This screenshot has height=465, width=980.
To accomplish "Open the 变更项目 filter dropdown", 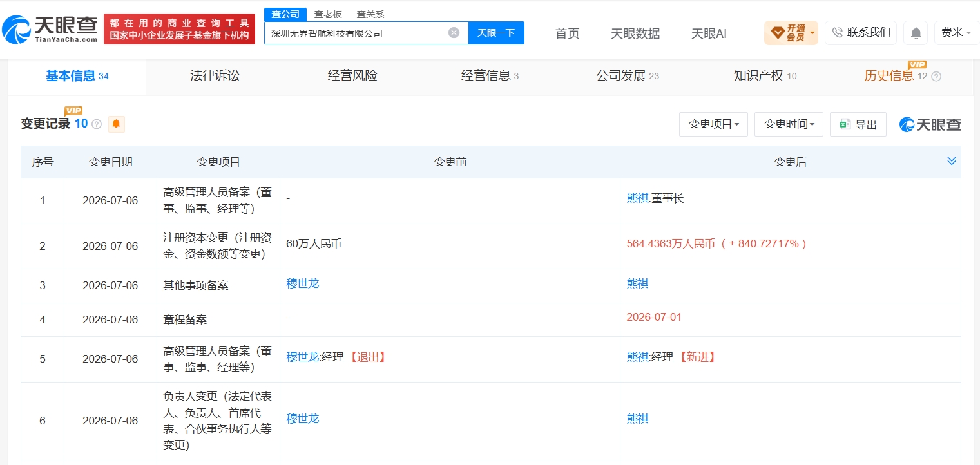I will coord(713,124).
